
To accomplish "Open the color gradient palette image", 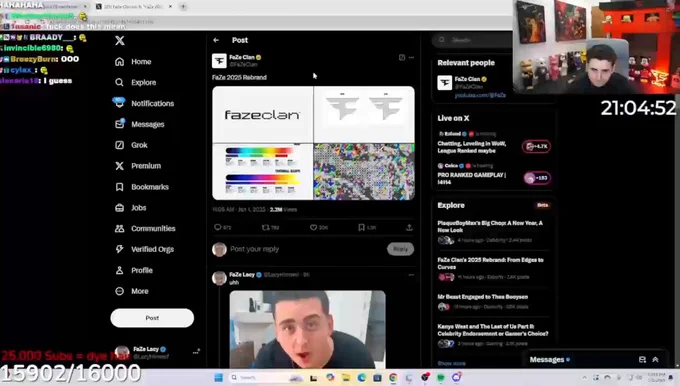I will point(262,172).
